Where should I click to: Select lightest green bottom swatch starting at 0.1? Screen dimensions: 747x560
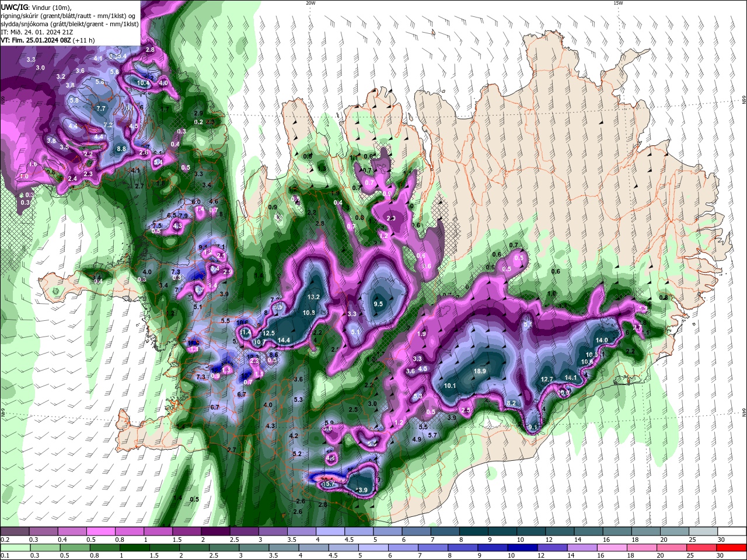tap(15, 548)
